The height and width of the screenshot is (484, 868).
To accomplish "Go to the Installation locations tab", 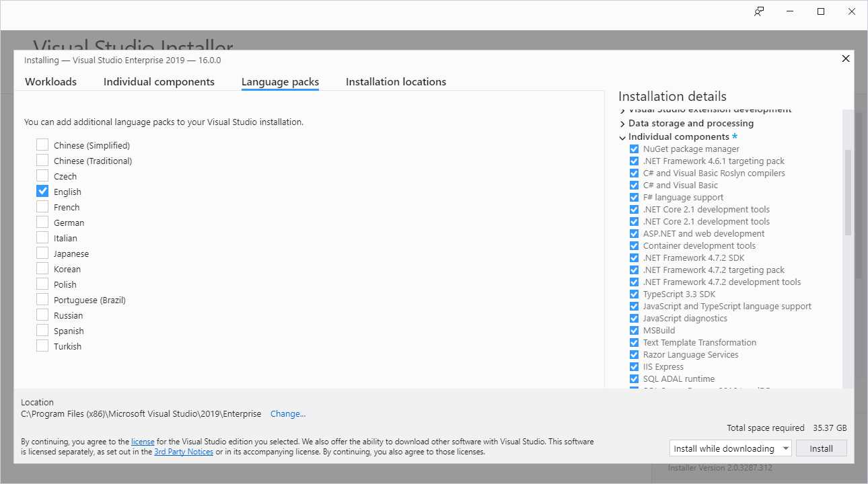I will (396, 81).
